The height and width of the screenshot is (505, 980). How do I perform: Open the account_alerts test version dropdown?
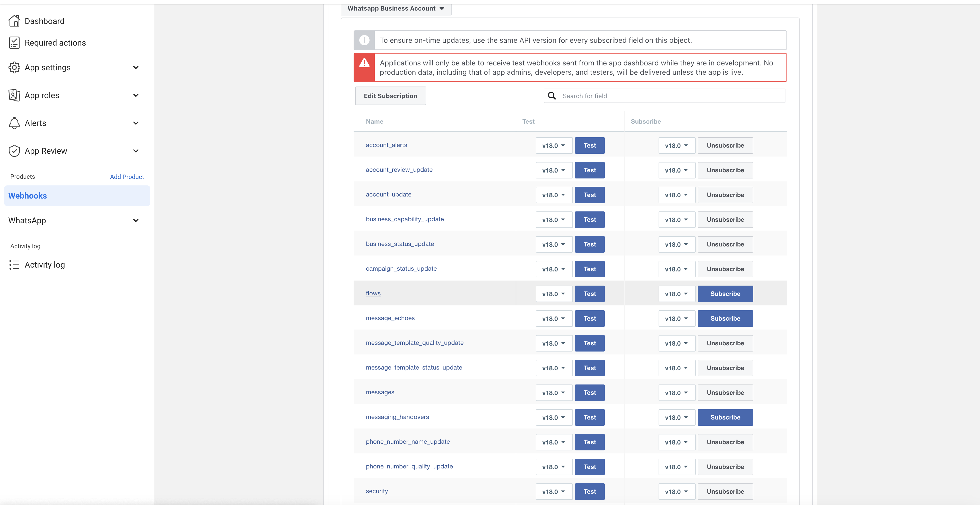[x=554, y=145]
